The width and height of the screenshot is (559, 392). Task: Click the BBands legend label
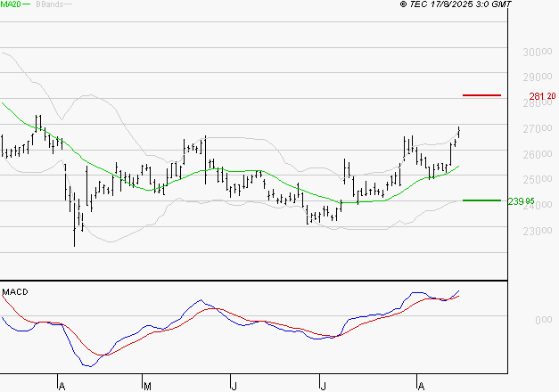pos(50,4)
